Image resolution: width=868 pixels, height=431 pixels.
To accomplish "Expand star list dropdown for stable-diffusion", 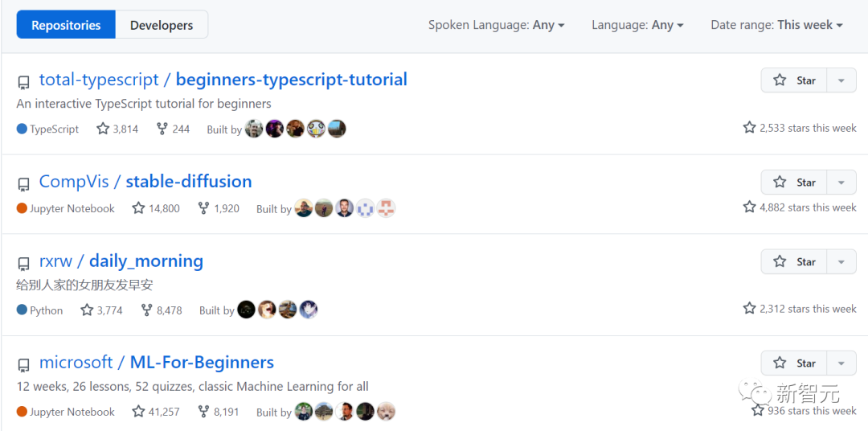I will pos(841,183).
